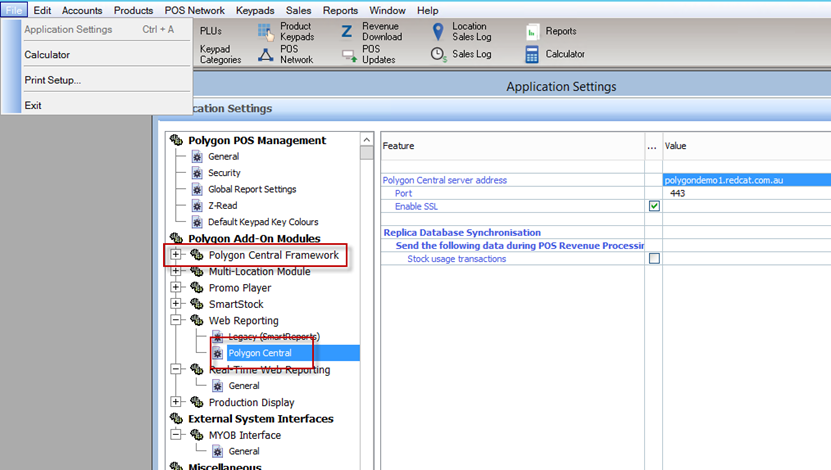Click the gear icon beside General under MYOB Interface
This screenshot has width=831, height=470.
[217, 451]
